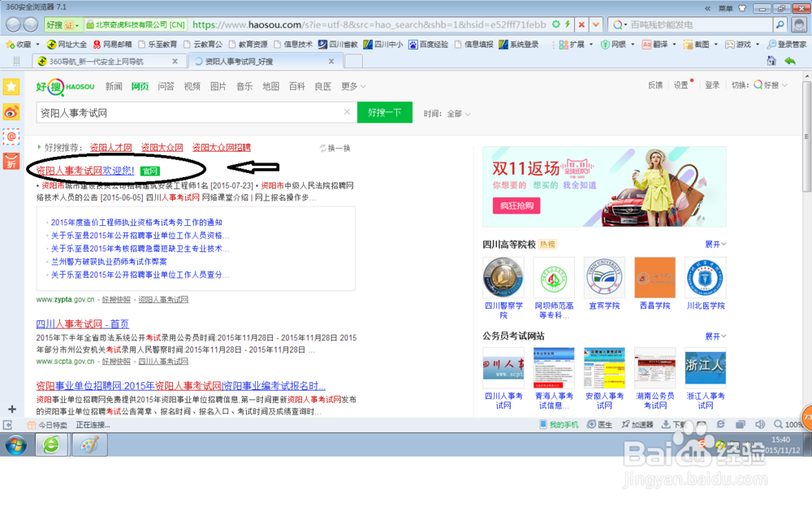The image size is (812, 507).
Task: Switch to 问答 search category
Action: coord(166,87)
